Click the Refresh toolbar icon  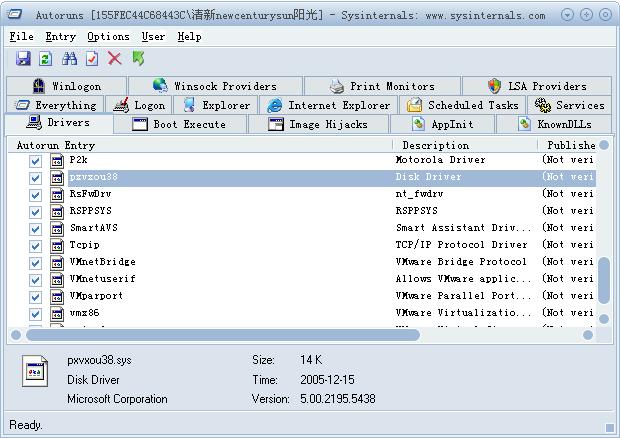(46, 59)
